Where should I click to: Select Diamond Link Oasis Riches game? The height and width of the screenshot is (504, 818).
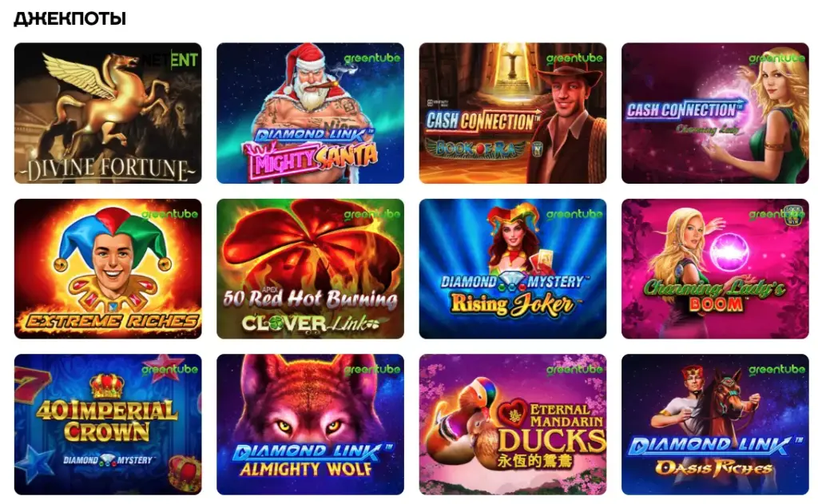(x=715, y=425)
